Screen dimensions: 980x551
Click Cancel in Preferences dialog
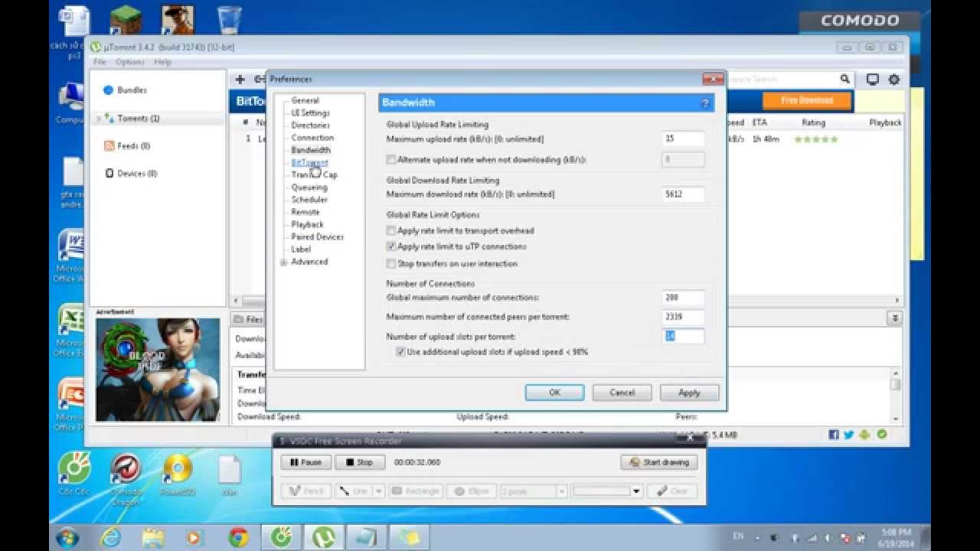tap(622, 393)
